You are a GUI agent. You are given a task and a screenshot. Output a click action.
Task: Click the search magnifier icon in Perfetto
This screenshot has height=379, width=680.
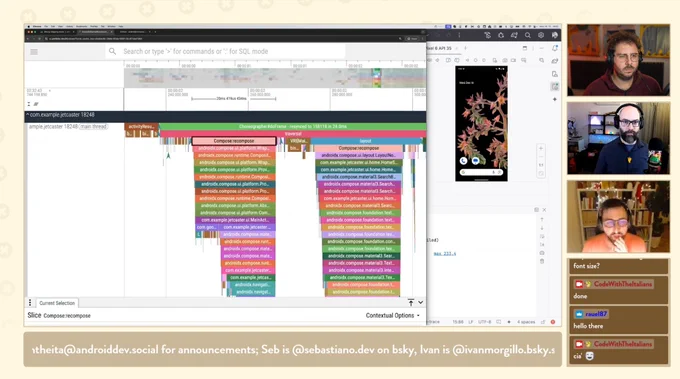click(x=112, y=51)
